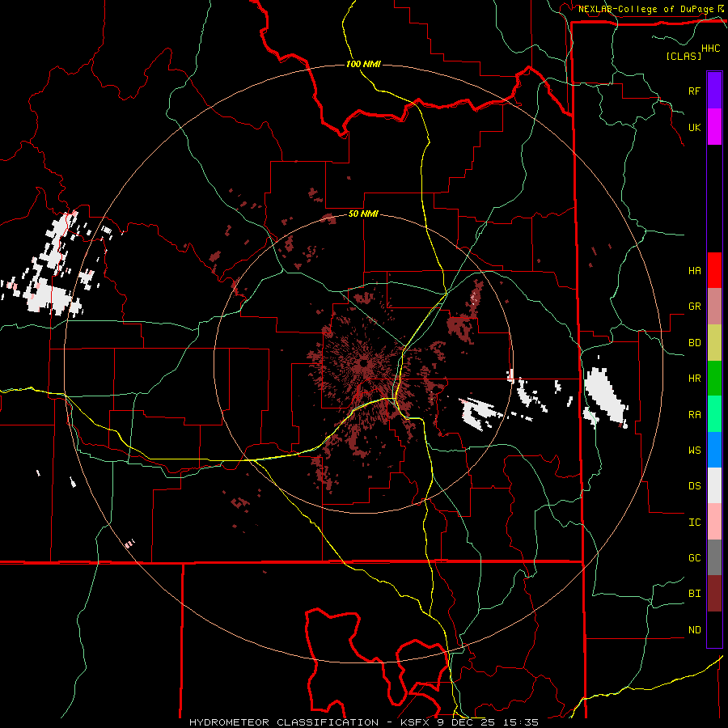Click the HR legend label
This screenshot has width=728, height=728.
(x=694, y=379)
